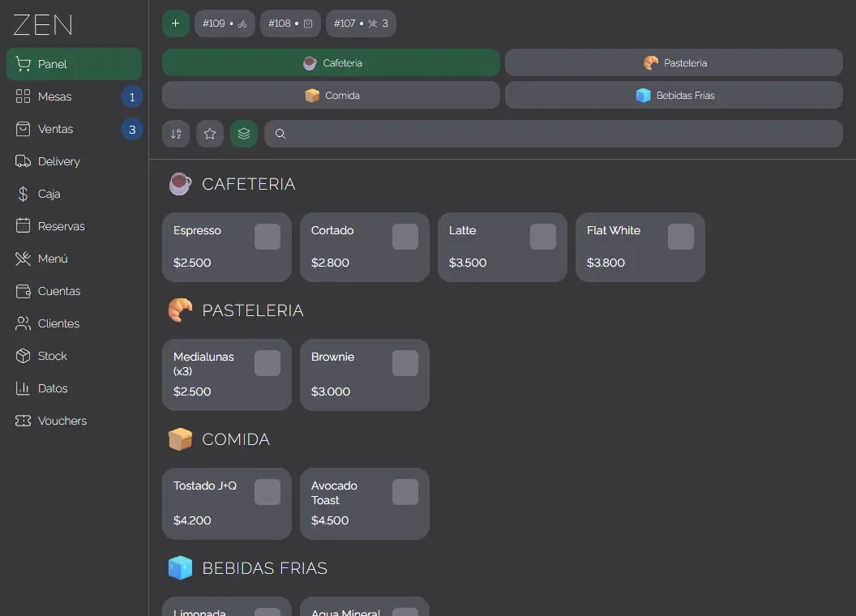Image resolution: width=856 pixels, height=616 pixels.
Task: Add Medialunas (x3) to the order
Action: [227, 375]
